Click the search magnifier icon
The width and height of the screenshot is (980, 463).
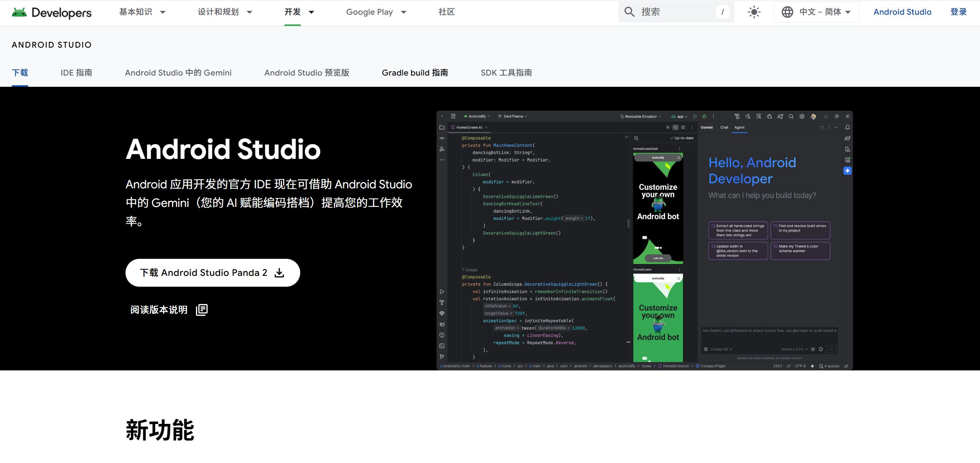pyautogui.click(x=629, y=12)
